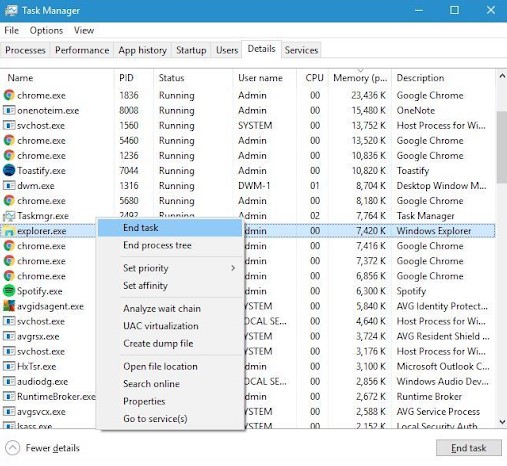Click the RuntimeBroker.exe process icon
The image size is (507, 466).
click(x=9, y=396)
